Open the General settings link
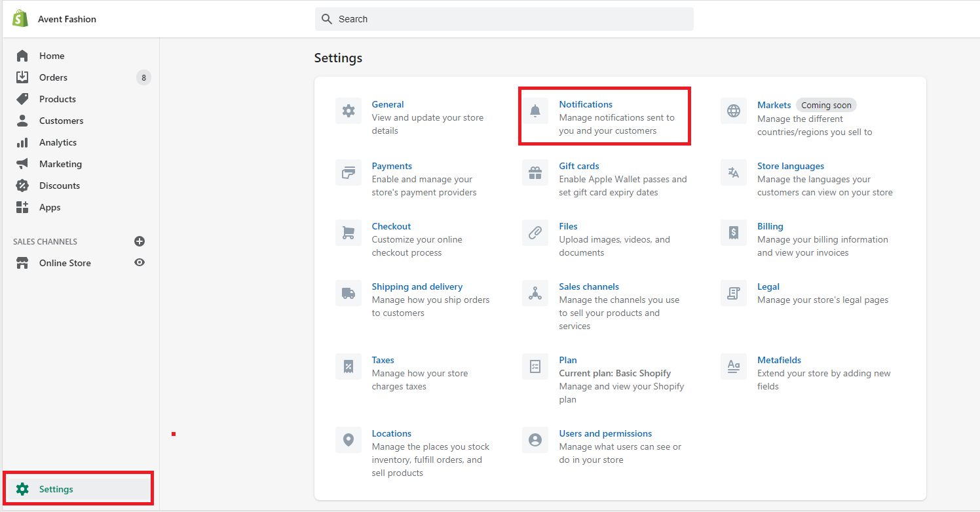The width and height of the screenshot is (980, 512). click(x=388, y=104)
